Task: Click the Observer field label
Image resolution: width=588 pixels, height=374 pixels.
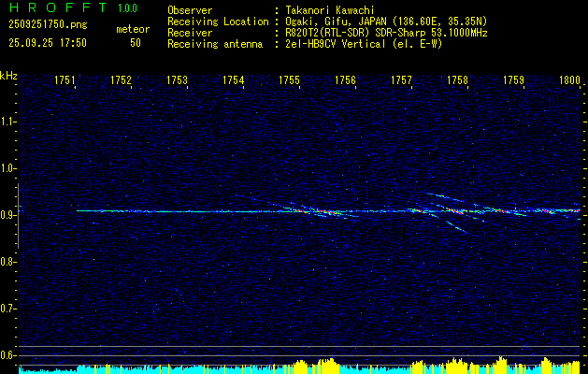Action: pos(190,10)
